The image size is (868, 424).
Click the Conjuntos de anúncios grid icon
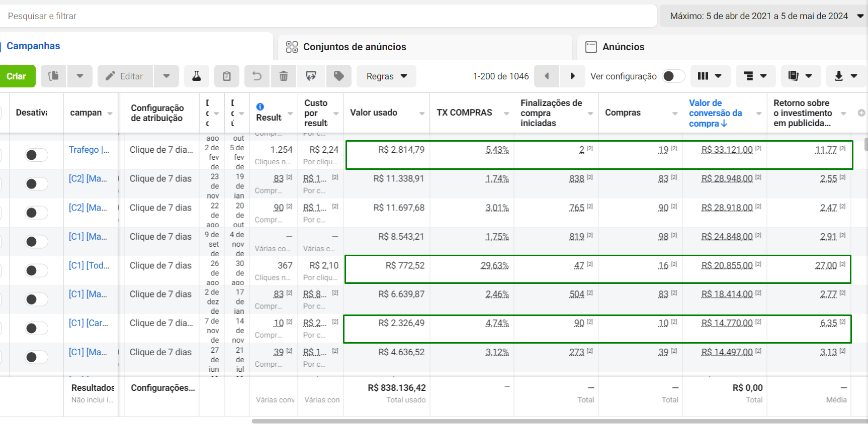click(292, 47)
